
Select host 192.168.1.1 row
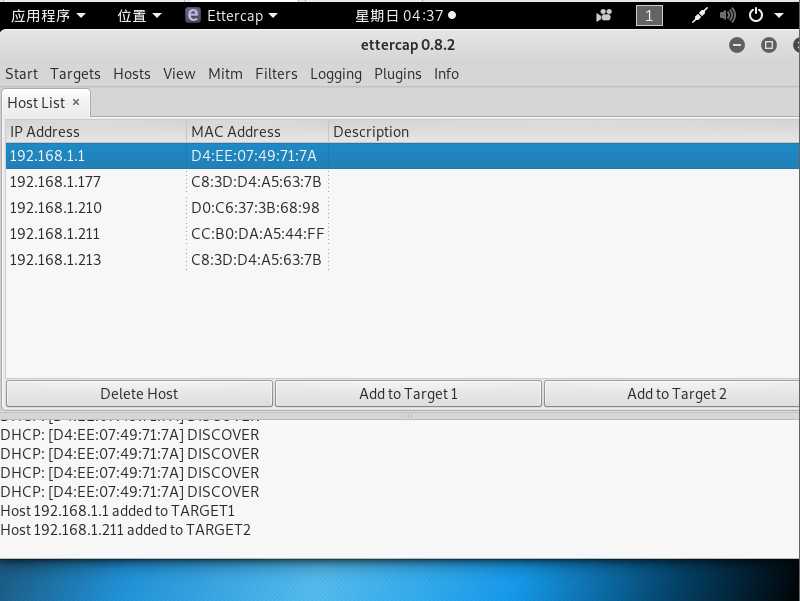tap(402, 156)
